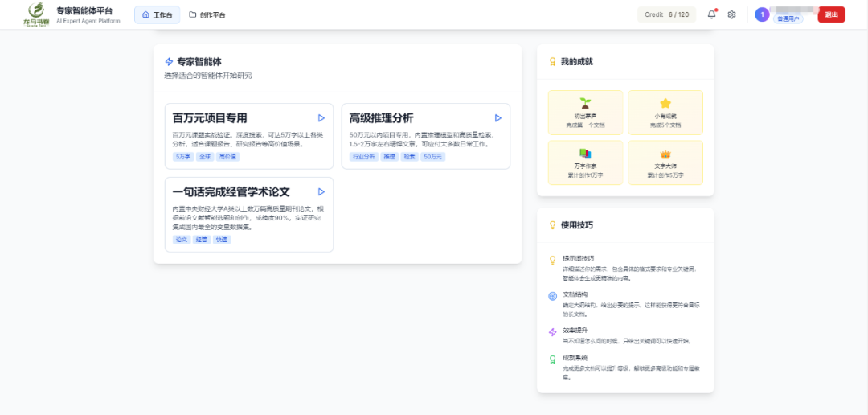Open the notifications bell
This screenshot has width=868, height=415.
point(712,15)
